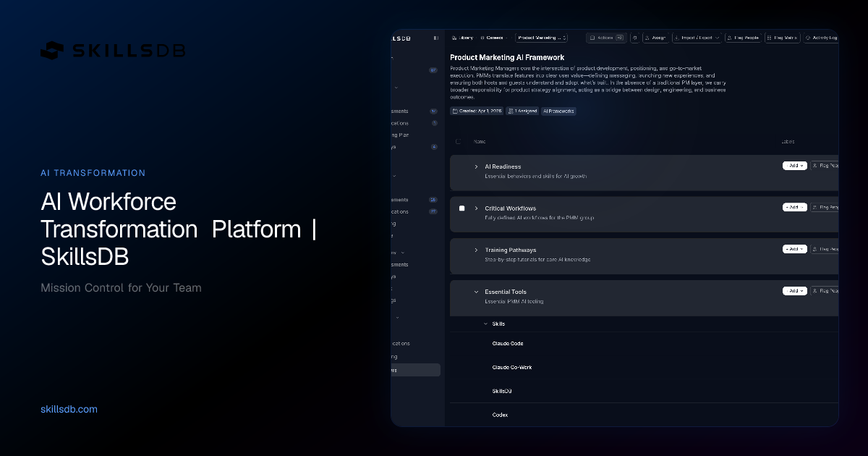Click the 1 Assigned tag
868x456 pixels.
click(x=522, y=111)
